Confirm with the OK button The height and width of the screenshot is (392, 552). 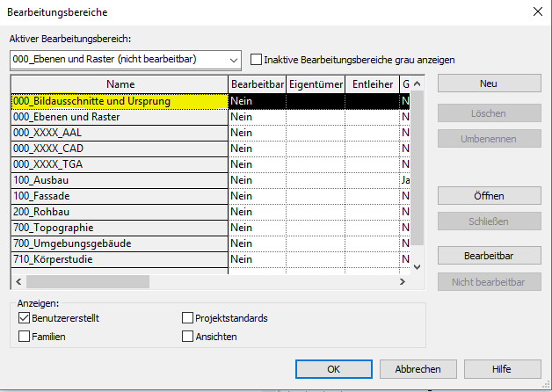333,369
